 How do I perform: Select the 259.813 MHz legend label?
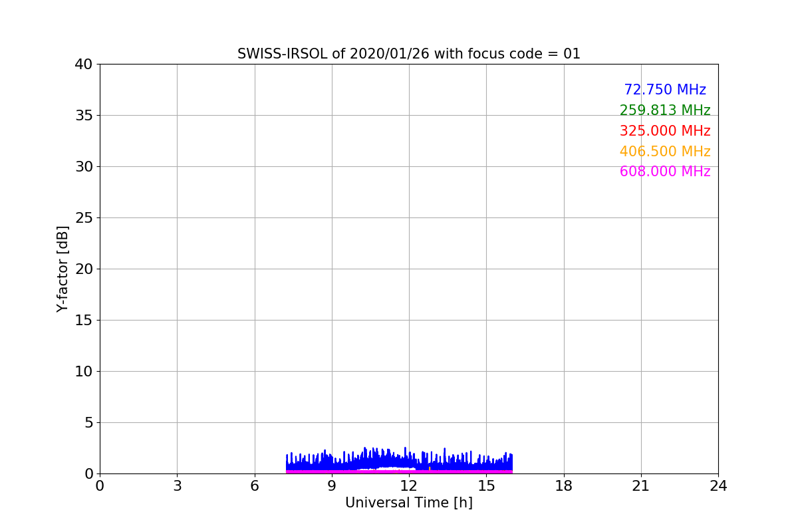pyautogui.click(x=665, y=110)
